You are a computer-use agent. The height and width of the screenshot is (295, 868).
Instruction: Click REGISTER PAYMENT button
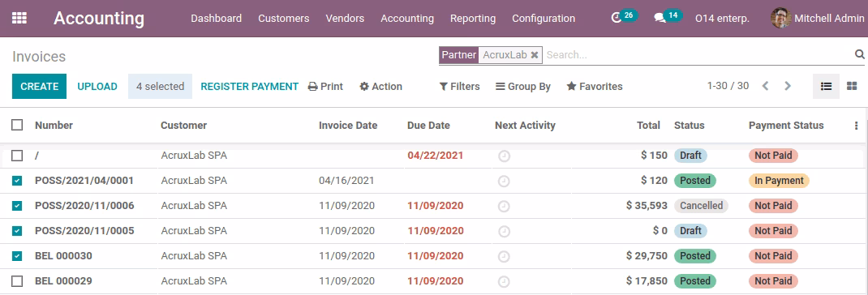pyautogui.click(x=249, y=87)
